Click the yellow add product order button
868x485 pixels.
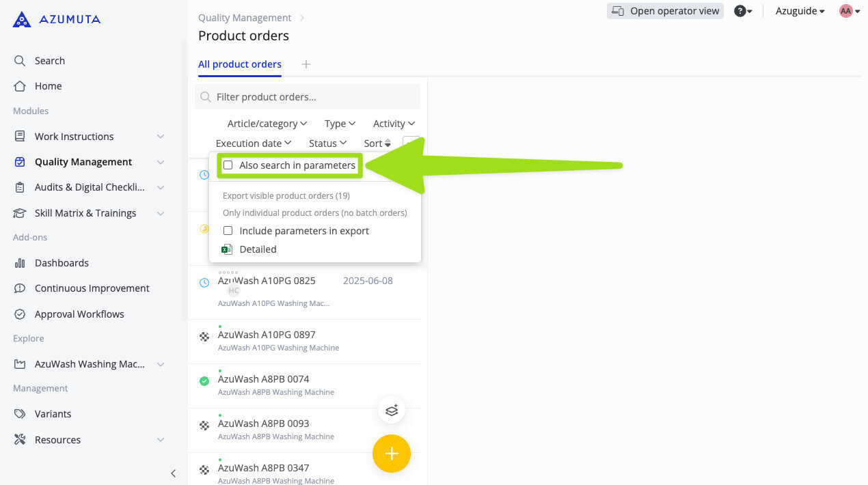(x=391, y=454)
